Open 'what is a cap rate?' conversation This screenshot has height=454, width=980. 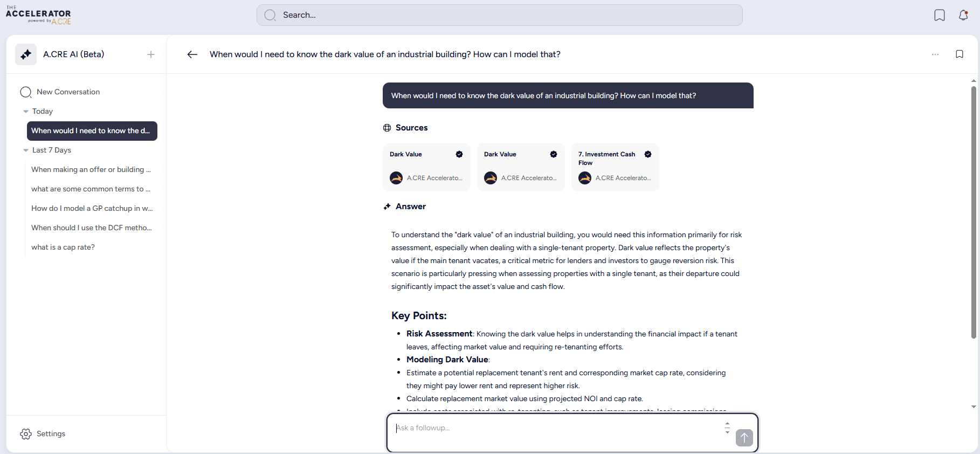[63, 247]
